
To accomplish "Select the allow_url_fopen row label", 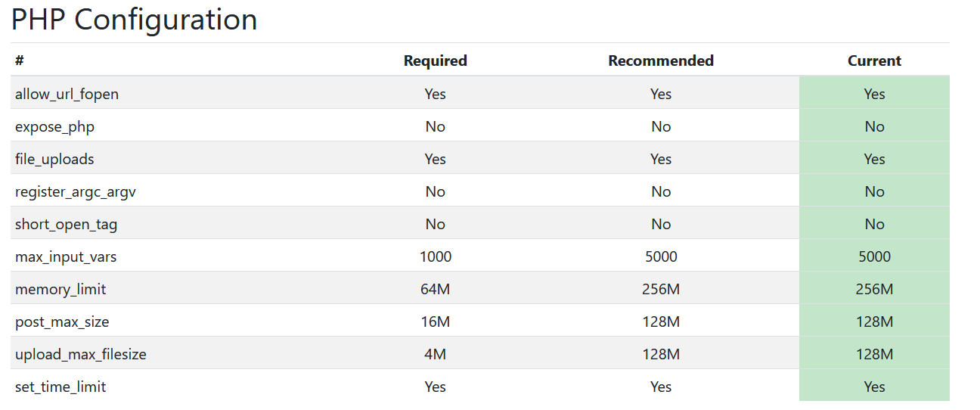I will click(x=67, y=94).
